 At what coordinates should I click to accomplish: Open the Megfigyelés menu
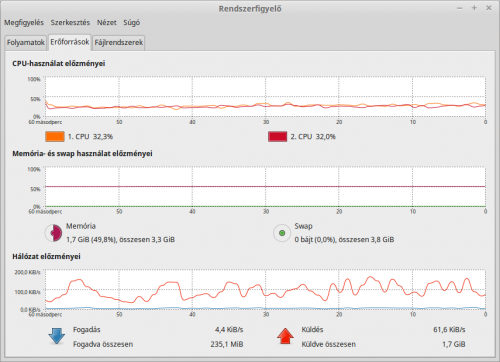[x=24, y=23]
